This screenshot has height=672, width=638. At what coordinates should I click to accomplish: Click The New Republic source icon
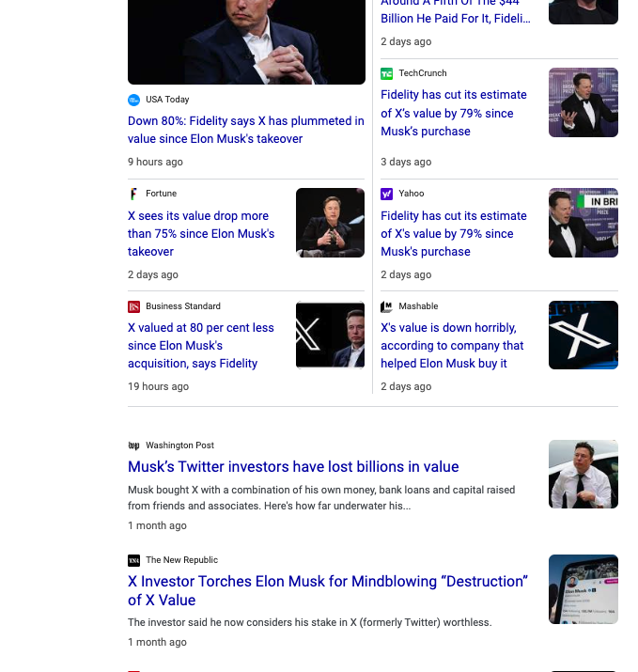tap(133, 560)
